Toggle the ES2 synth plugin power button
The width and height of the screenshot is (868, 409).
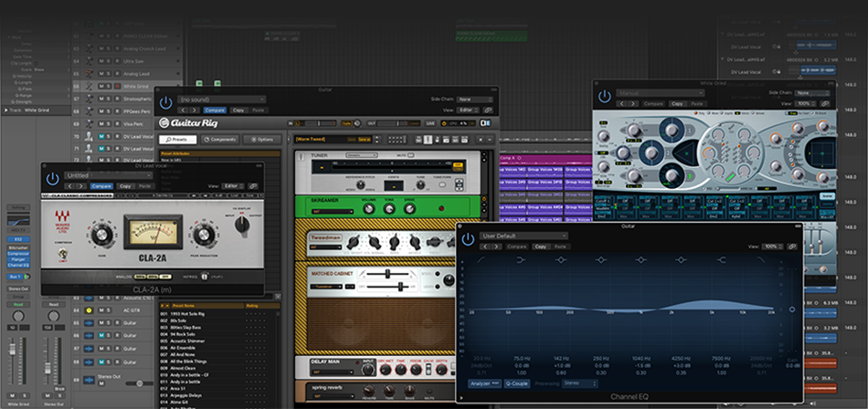pos(604,96)
